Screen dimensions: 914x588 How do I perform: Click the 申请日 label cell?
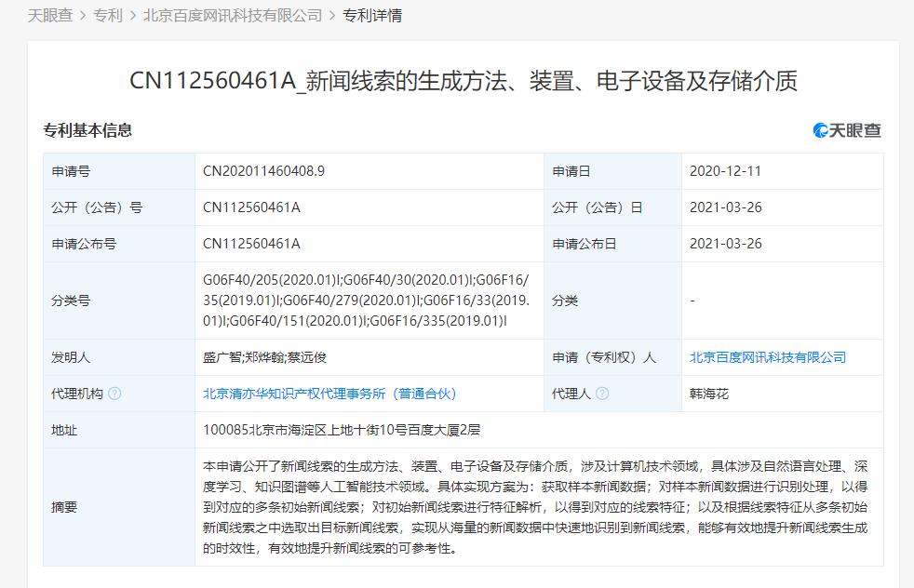click(612, 171)
